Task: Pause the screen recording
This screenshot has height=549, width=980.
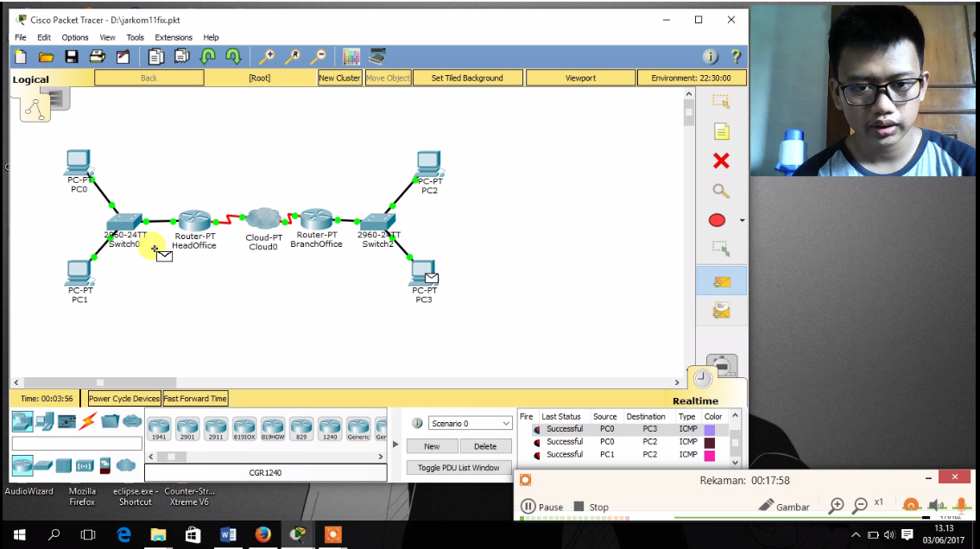Action: coord(542,507)
